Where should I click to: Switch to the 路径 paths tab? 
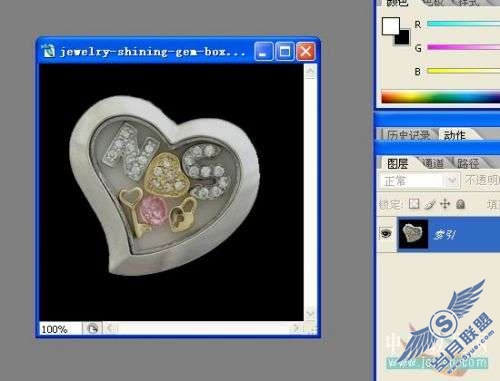tap(468, 163)
